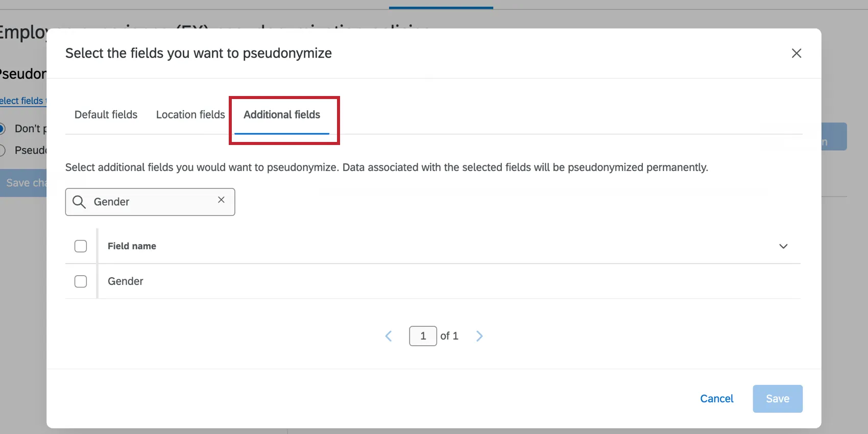Select the Don't pseudonymize radio option

pos(3,129)
